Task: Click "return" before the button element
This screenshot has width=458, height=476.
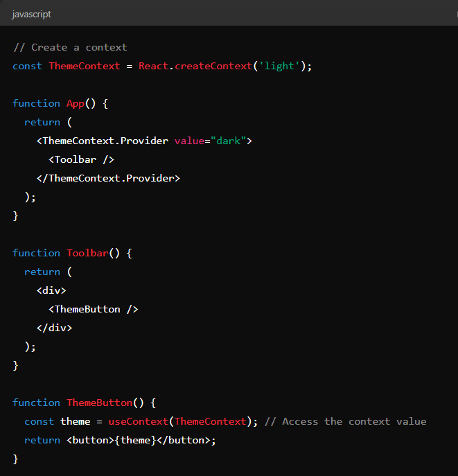Action: (42, 441)
